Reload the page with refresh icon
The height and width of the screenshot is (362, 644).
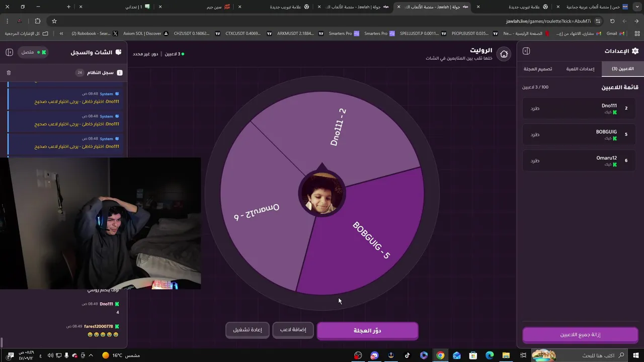point(612,21)
